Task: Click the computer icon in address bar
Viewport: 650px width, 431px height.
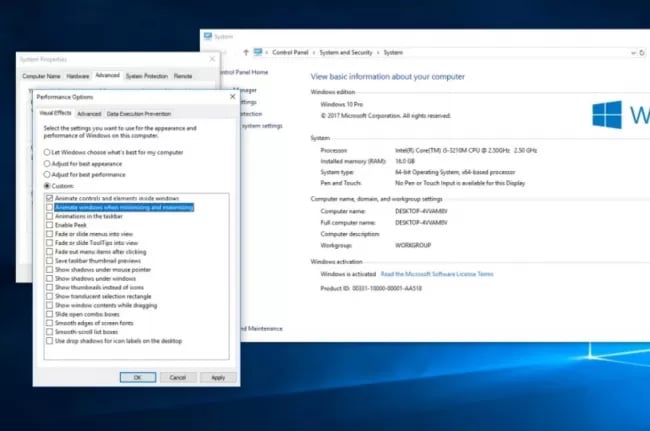Action: click(258, 52)
